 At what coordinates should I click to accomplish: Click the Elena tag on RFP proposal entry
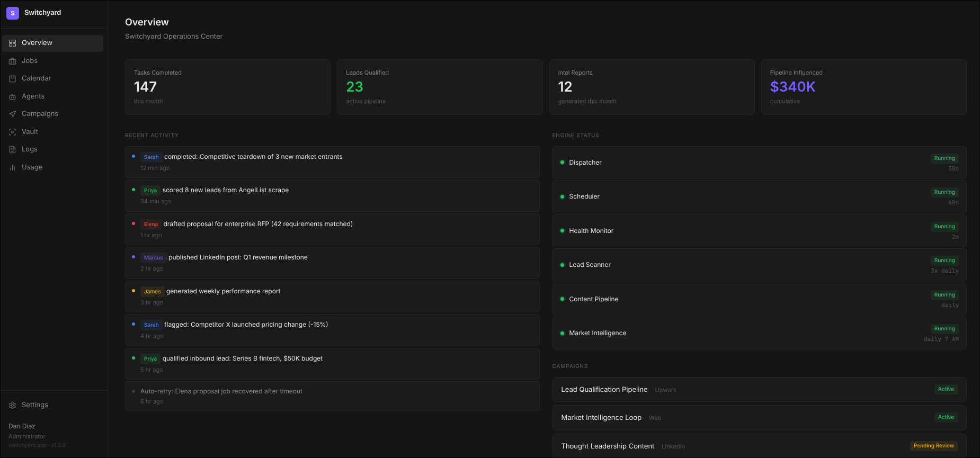[151, 224]
